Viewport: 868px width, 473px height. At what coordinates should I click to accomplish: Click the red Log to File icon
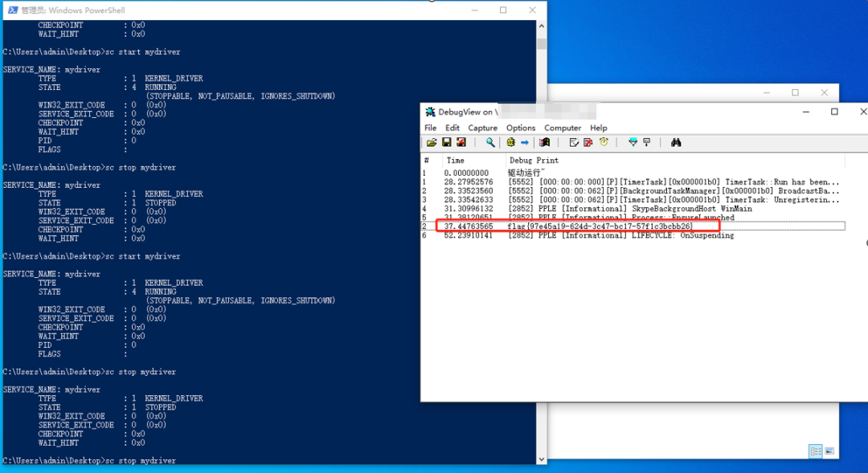click(461, 143)
